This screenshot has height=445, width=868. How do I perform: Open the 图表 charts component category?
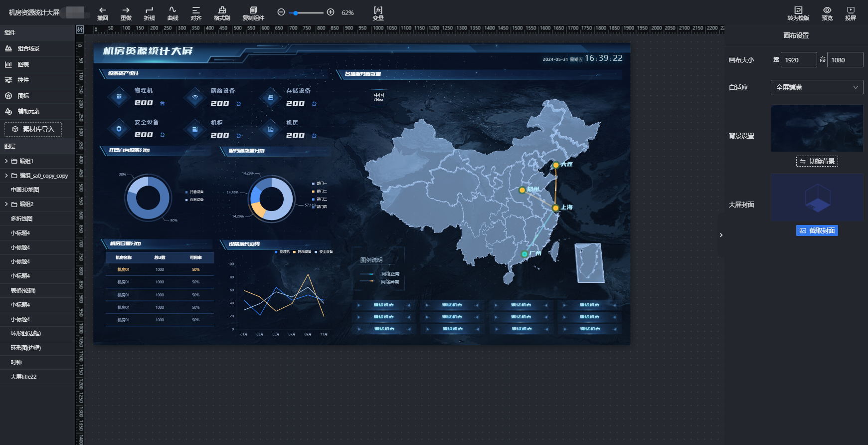[23, 64]
